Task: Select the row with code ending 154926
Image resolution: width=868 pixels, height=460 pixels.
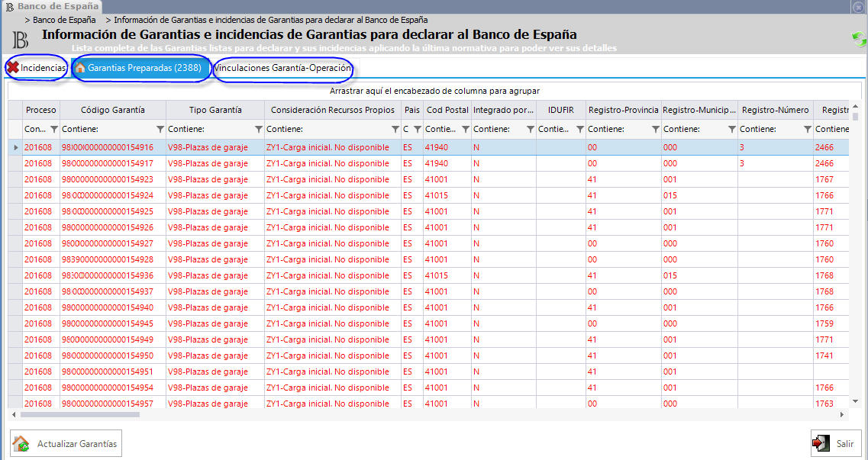Action: tap(428, 228)
